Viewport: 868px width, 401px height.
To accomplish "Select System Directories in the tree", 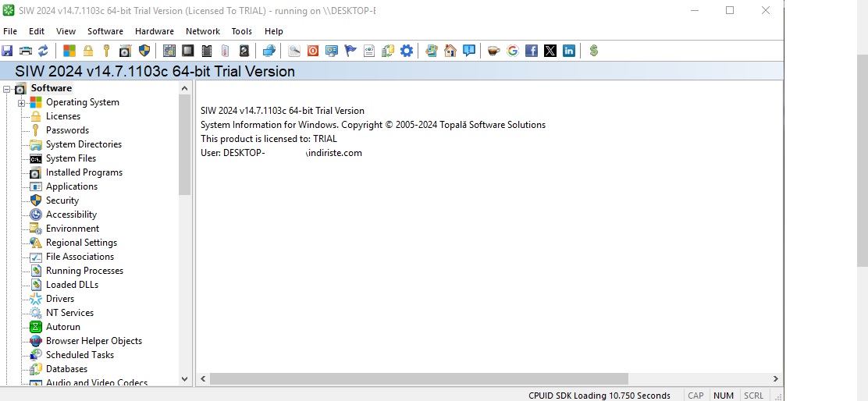I will (x=84, y=144).
